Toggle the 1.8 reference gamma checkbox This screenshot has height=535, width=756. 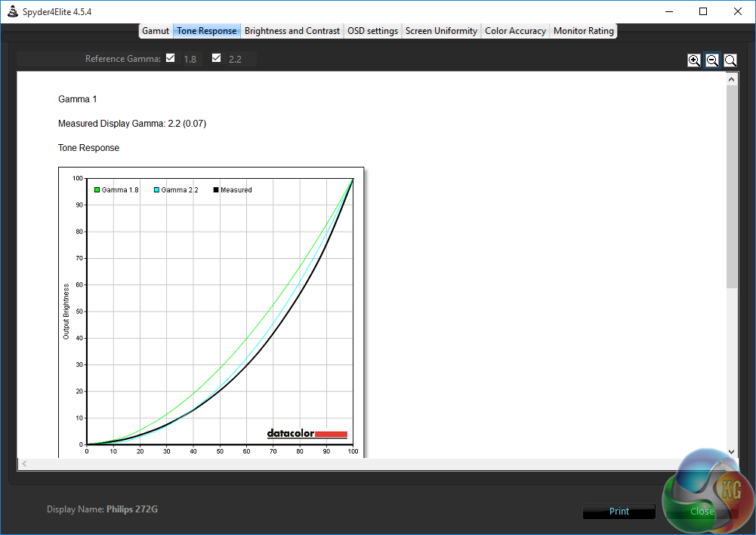click(x=170, y=58)
